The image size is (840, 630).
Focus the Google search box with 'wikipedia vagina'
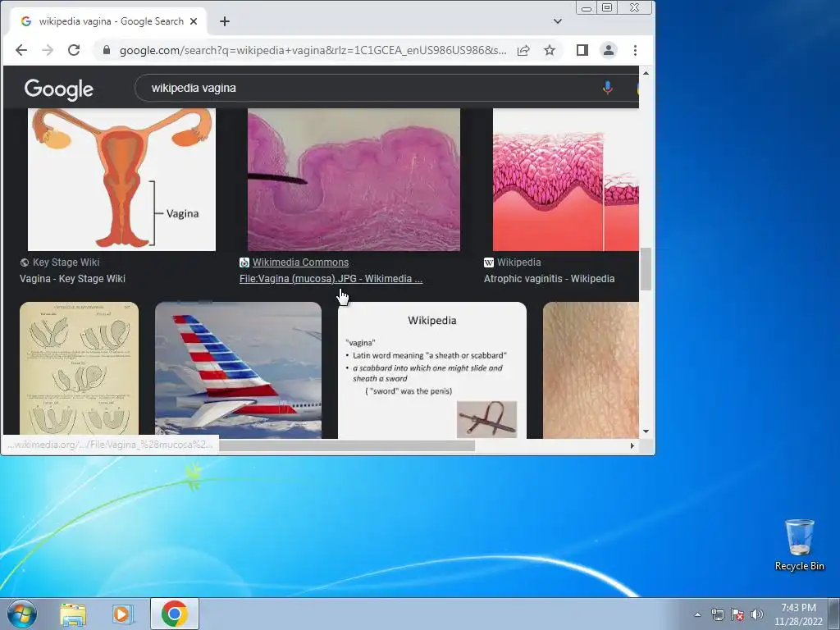coord(370,88)
